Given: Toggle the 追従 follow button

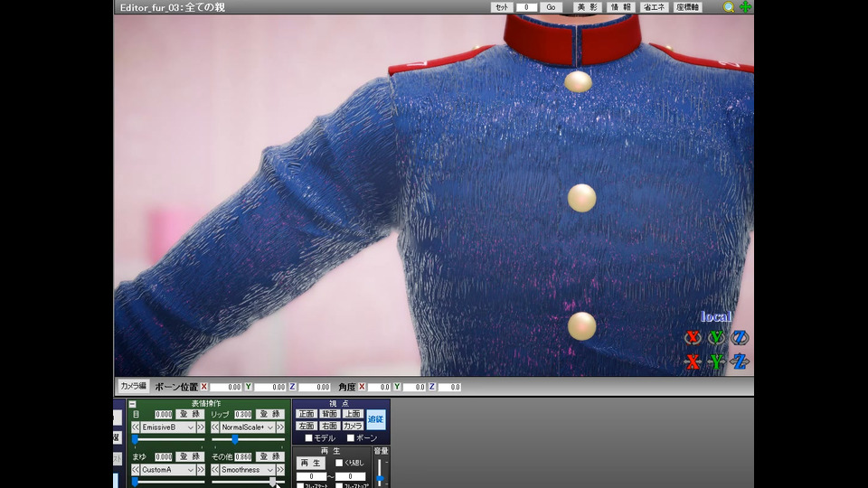Looking at the screenshot, I should tap(376, 419).
